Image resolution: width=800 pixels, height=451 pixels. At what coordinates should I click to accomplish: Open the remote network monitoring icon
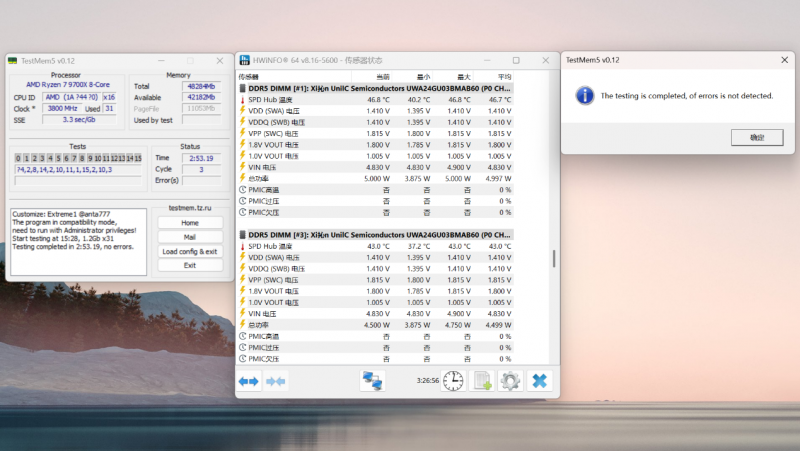tap(372, 381)
